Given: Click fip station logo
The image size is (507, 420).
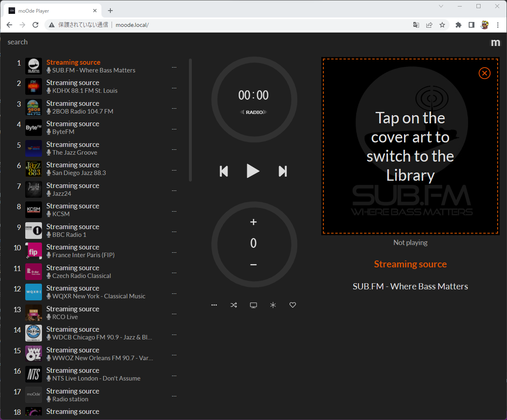Looking at the screenshot, I should click(33, 251).
